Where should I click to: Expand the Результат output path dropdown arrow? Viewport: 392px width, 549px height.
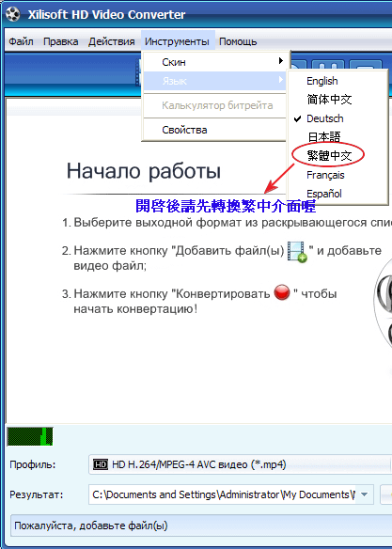click(365, 494)
